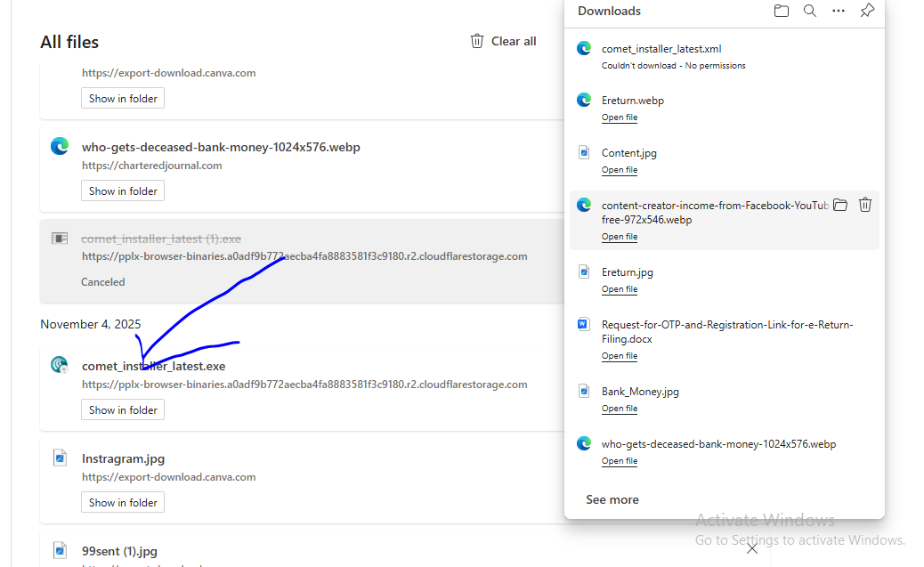Click the canceled comet_installer_latest (1).exe entry
This screenshot has height=567, width=924.
point(161,239)
